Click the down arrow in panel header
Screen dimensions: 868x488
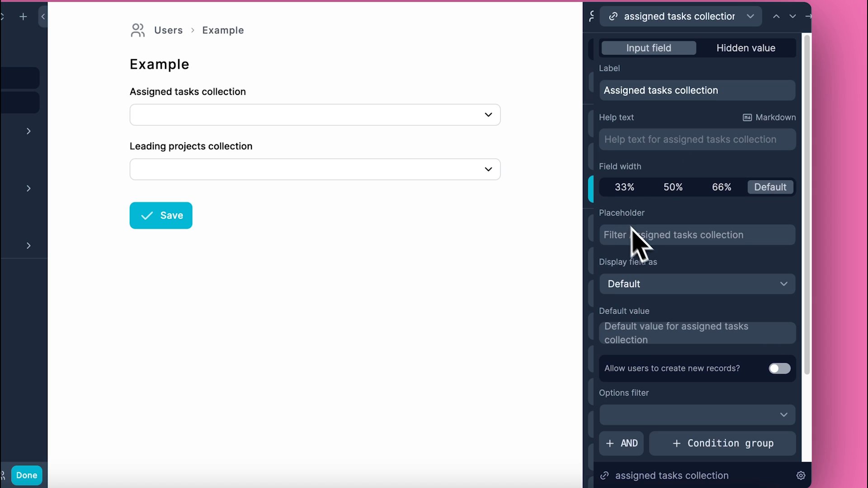793,16
